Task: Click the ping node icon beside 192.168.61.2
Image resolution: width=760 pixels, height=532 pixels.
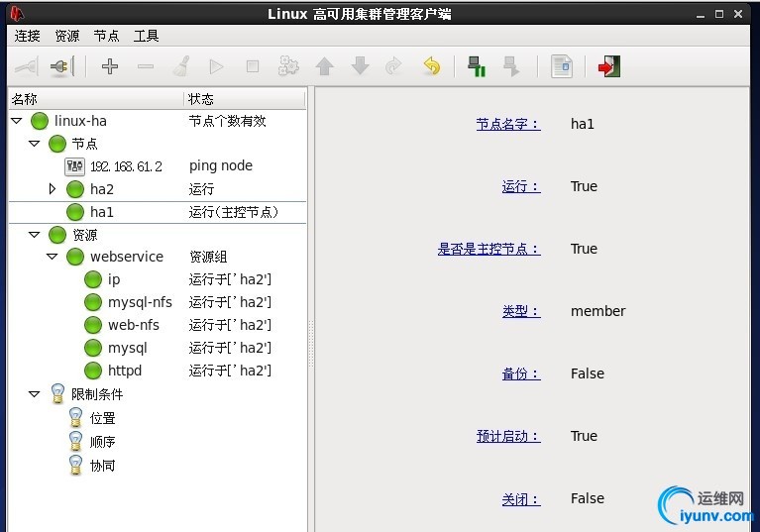Action: coord(74,166)
